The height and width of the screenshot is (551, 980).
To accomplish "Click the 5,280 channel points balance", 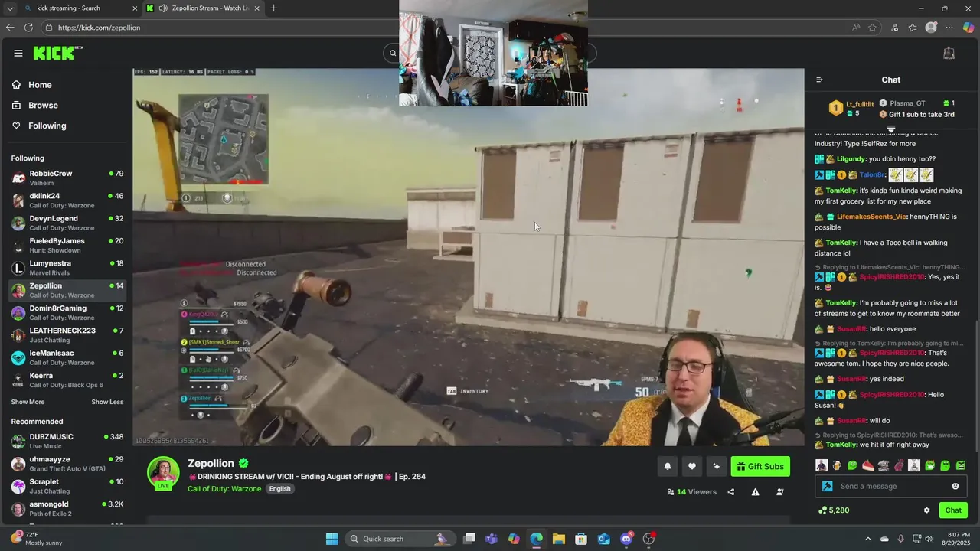I will (x=834, y=510).
